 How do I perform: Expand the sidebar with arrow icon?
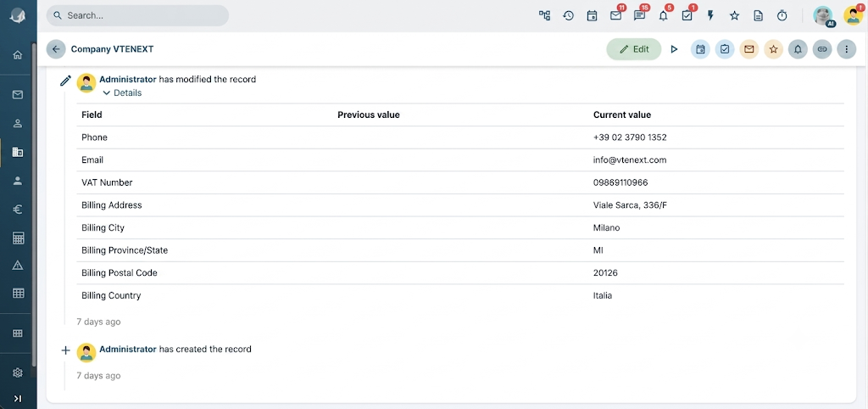click(18, 399)
